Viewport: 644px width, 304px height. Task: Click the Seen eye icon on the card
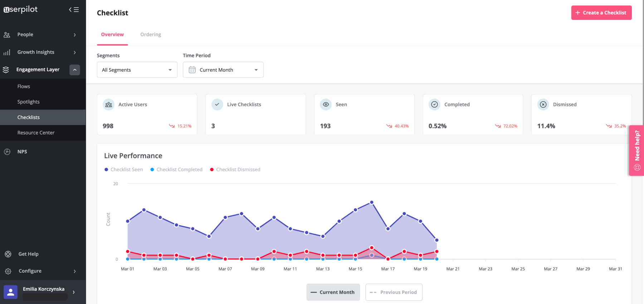[x=326, y=105]
